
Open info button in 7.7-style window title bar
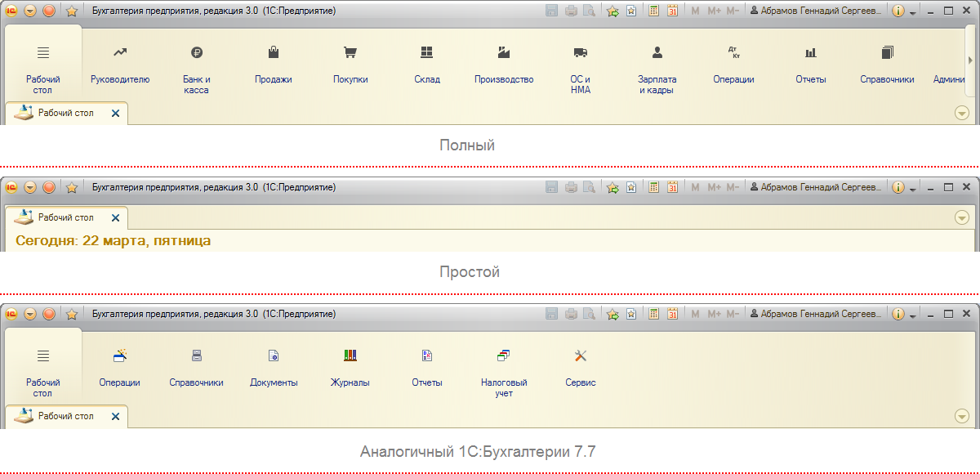pyautogui.click(x=898, y=314)
